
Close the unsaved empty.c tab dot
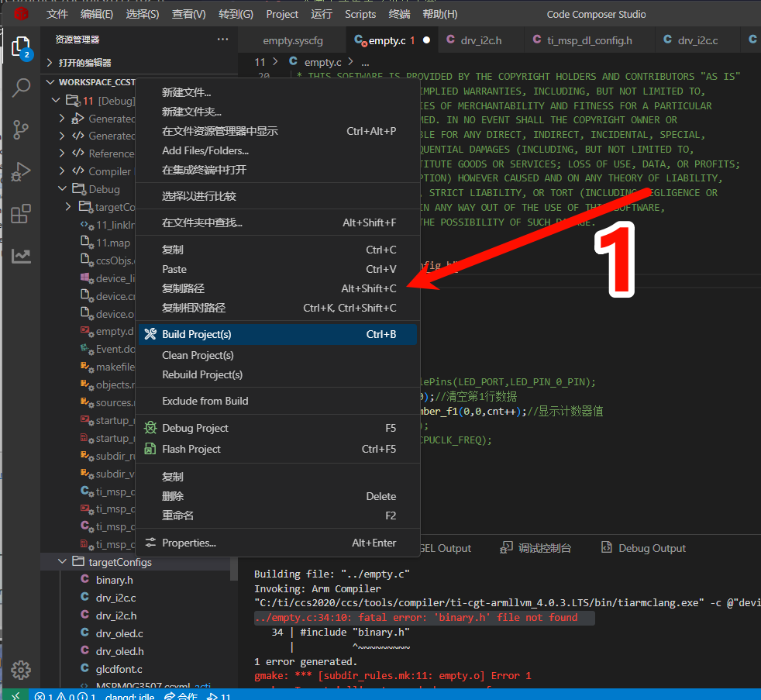point(426,40)
